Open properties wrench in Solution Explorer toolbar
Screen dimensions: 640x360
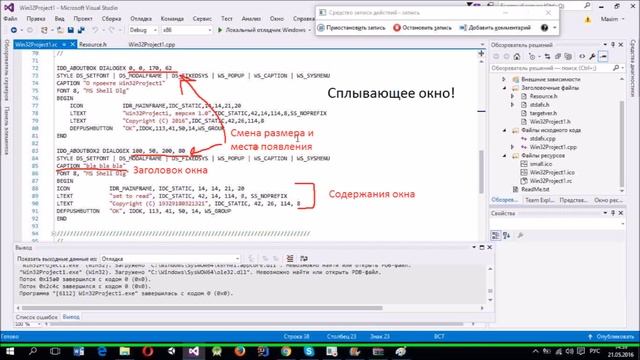point(592,56)
